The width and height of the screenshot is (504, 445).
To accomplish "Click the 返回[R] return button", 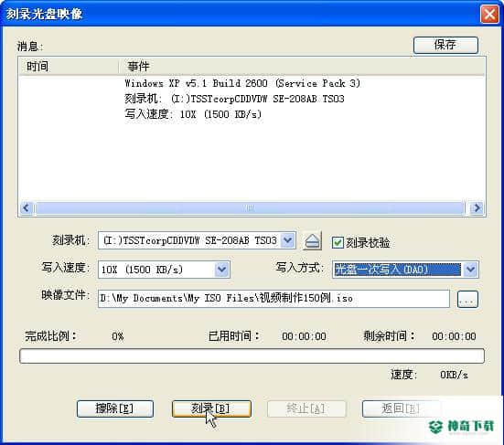I will (x=401, y=408).
